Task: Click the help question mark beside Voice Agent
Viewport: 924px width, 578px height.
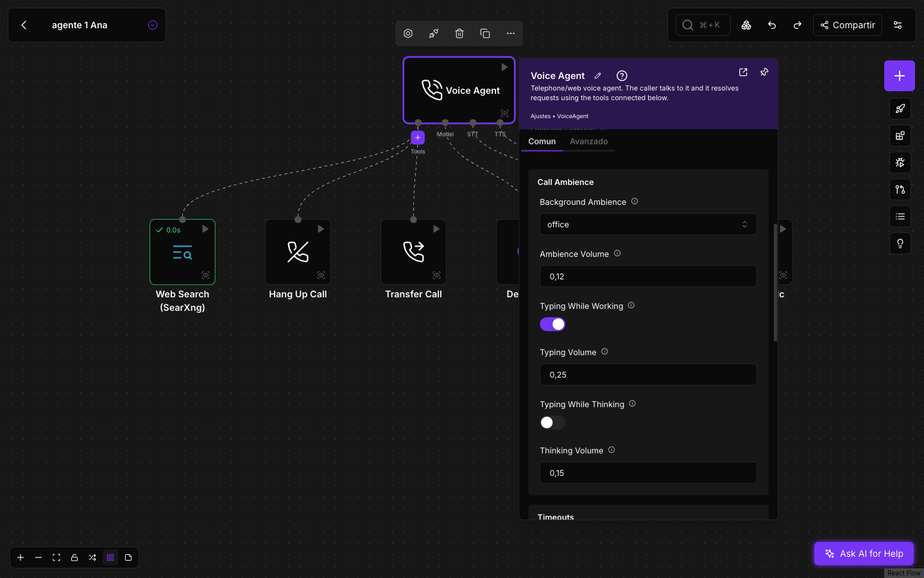Action: point(622,76)
